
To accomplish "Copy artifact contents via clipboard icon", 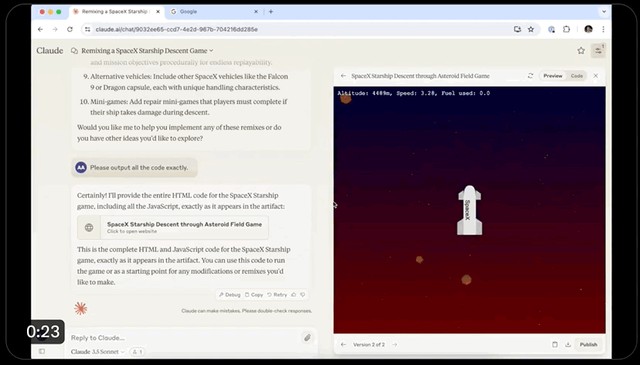I will [555, 345].
